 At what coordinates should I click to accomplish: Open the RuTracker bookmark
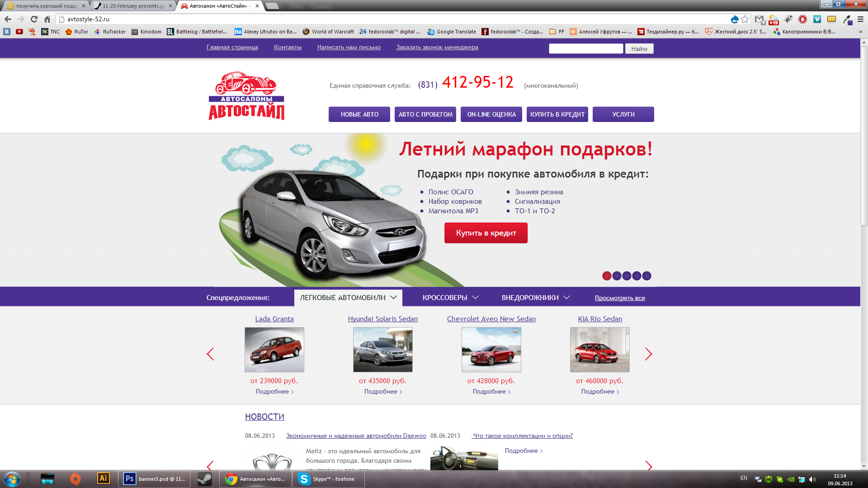coord(110,32)
